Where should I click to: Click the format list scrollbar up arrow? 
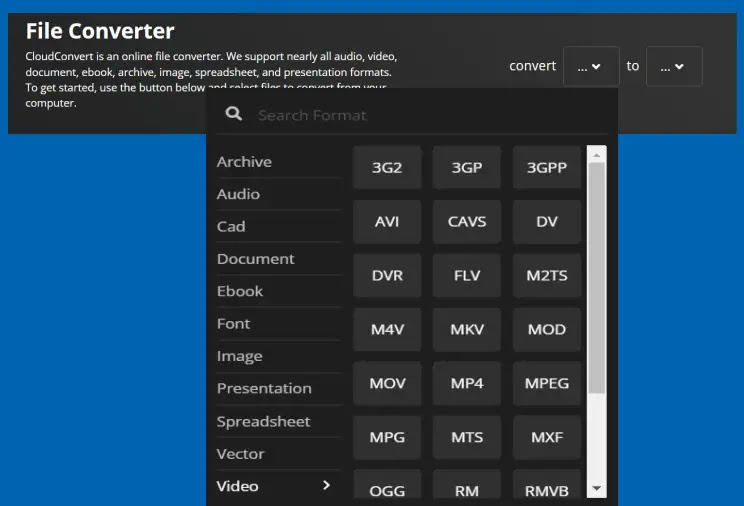click(596, 155)
